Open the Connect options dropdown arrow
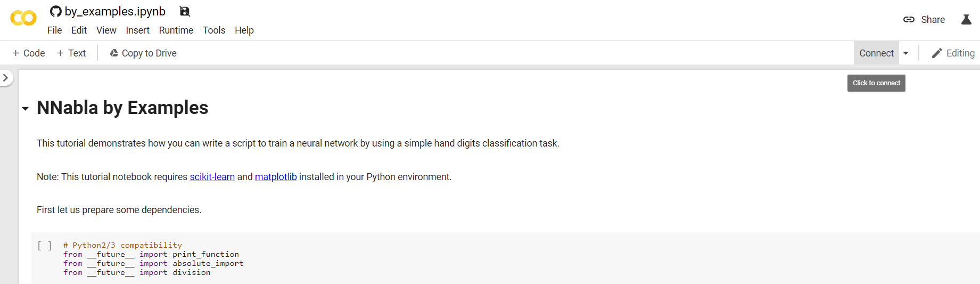 pos(906,53)
